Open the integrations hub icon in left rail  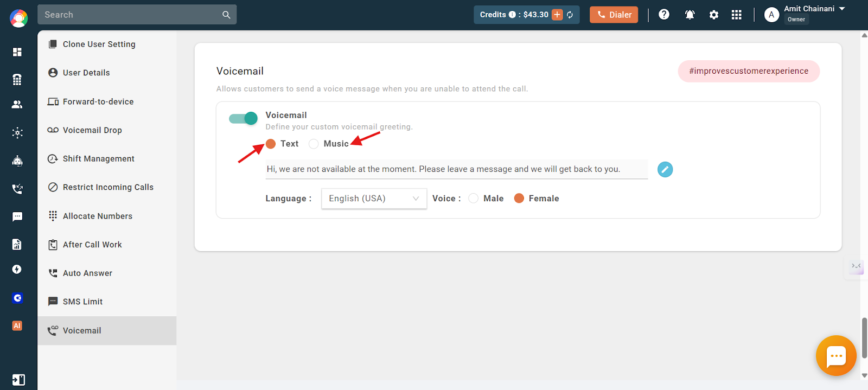pyautogui.click(x=17, y=133)
